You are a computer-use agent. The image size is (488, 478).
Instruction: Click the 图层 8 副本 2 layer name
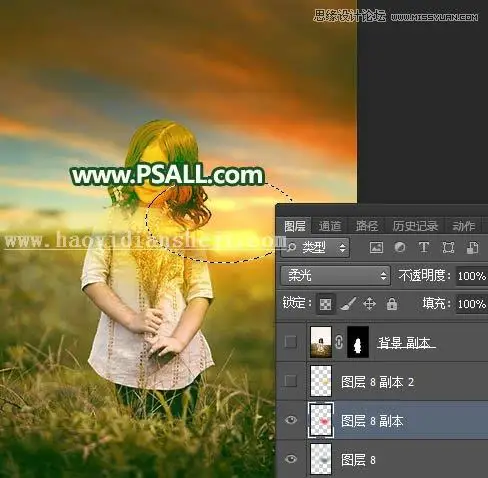(377, 382)
